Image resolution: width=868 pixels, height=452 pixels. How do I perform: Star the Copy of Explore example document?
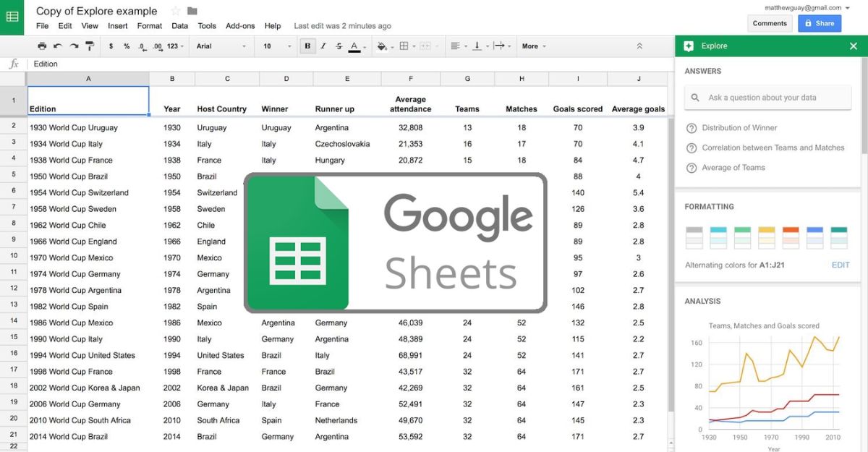(x=176, y=11)
